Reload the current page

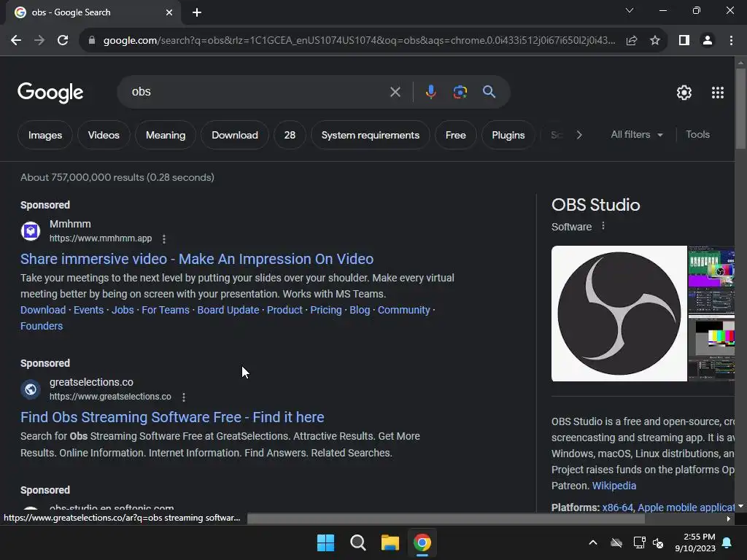pyautogui.click(x=63, y=41)
